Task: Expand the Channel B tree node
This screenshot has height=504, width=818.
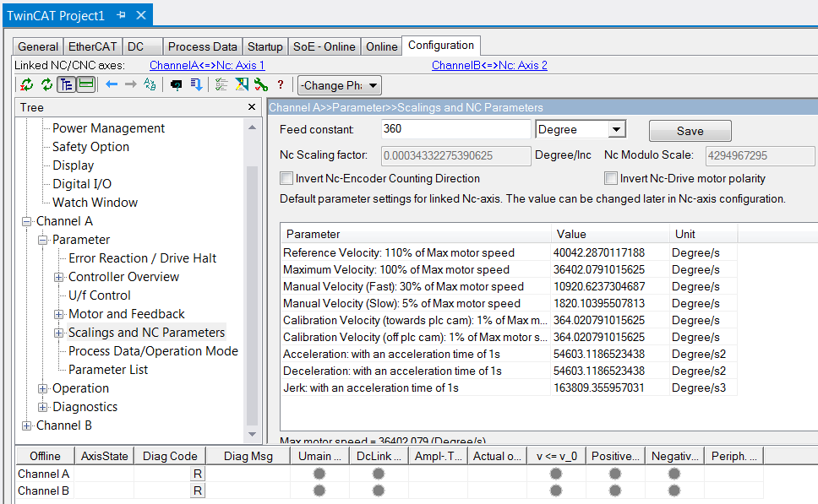Action: (x=26, y=425)
